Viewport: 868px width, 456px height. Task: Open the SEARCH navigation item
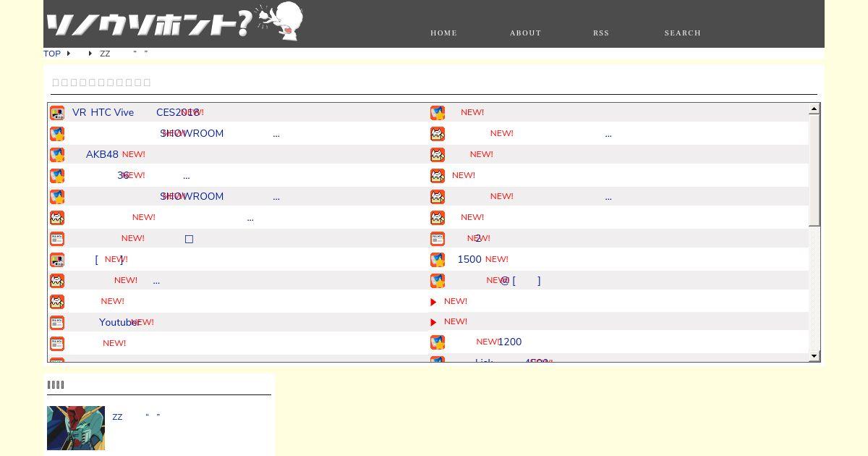(683, 33)
